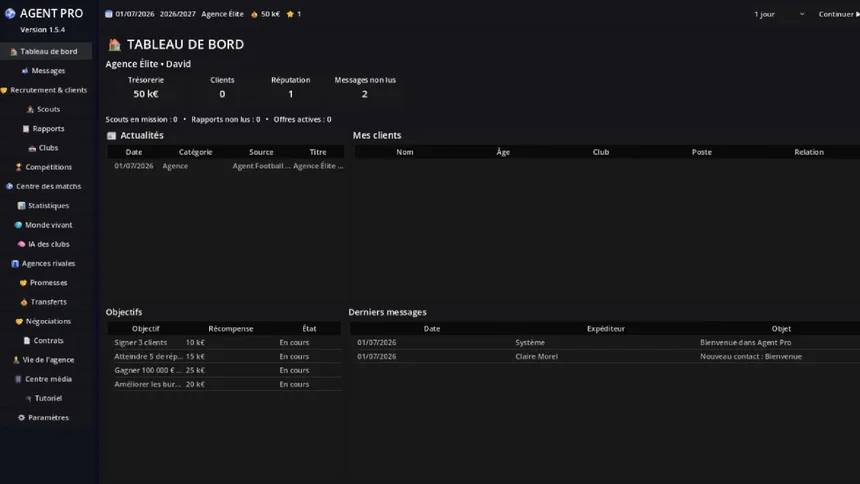Select the Atteindre 5 de rép... objective

click(x=224, y=356)
